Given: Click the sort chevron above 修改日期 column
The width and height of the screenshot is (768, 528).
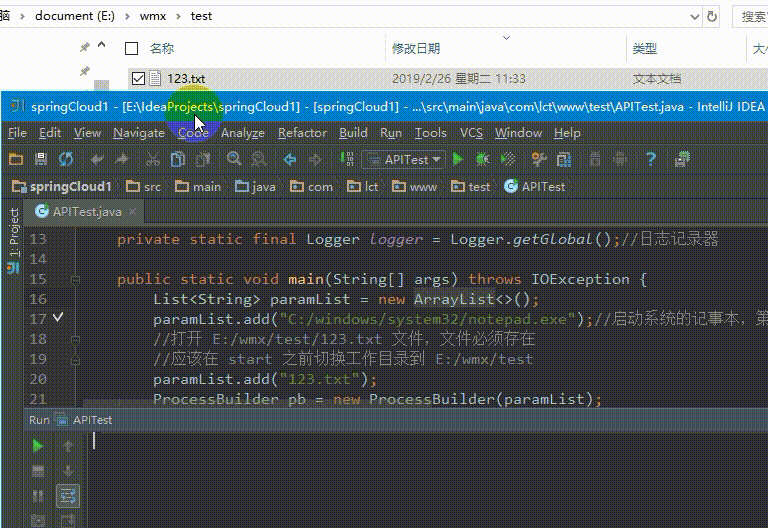Looking at the screenshot, I should click(506, 38).
